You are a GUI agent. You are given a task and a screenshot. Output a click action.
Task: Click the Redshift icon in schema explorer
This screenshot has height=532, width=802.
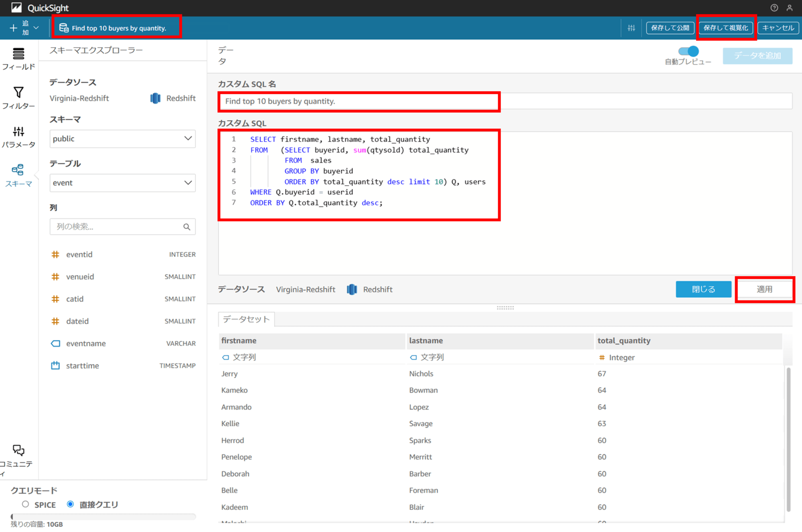(155, 98)
